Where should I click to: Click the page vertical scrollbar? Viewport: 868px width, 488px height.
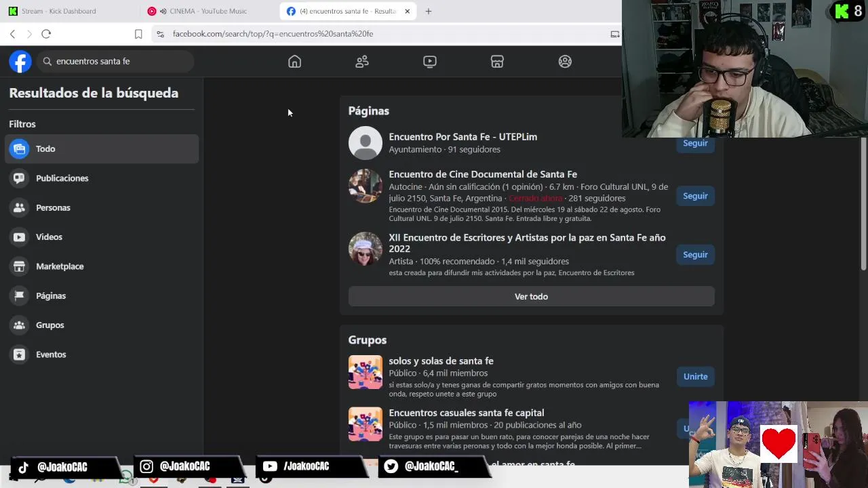pyautogui.click(x=863, y=203)
